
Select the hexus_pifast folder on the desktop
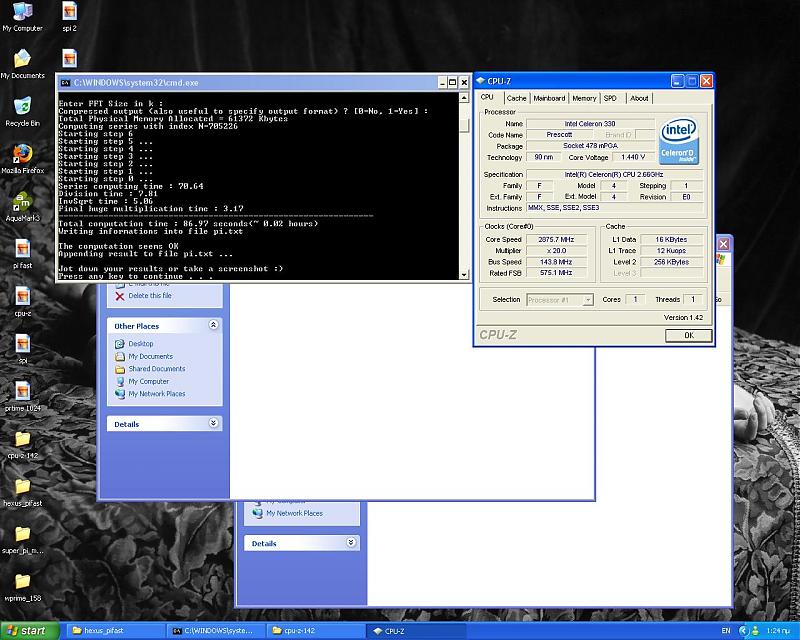(x=22, y=491)
